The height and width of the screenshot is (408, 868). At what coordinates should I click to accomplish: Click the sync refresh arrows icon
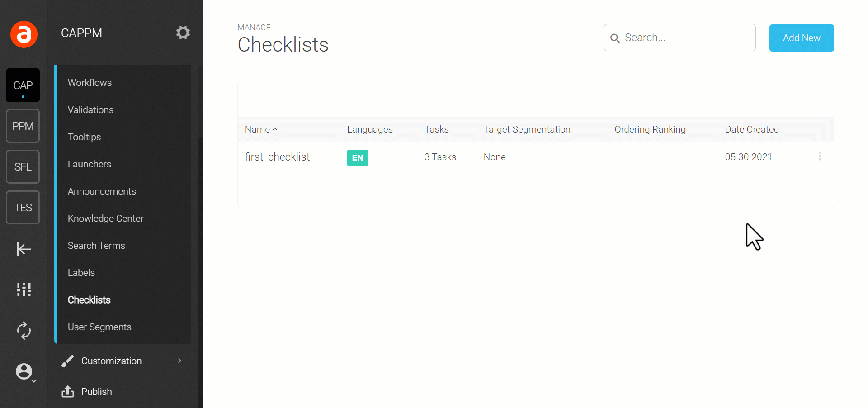[24, 330]
